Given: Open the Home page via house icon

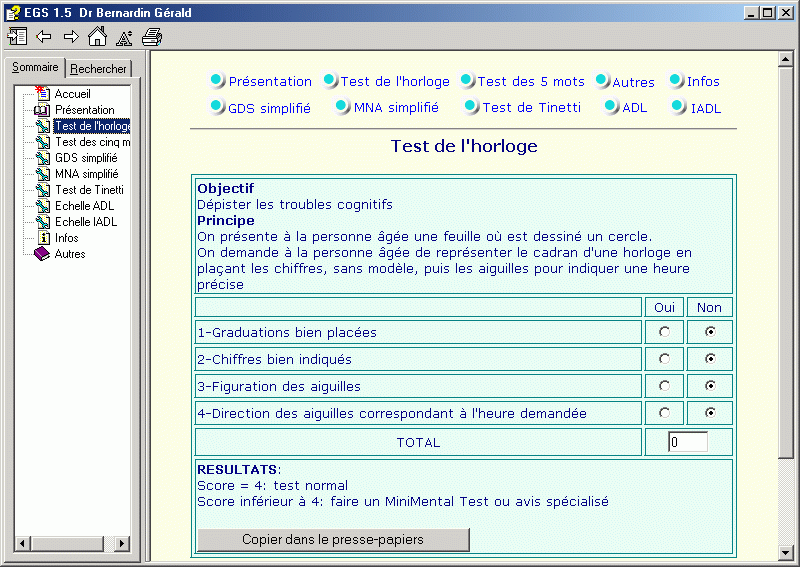Looking at the screenshot, I should pyautogui.click(x=97, y=37).
